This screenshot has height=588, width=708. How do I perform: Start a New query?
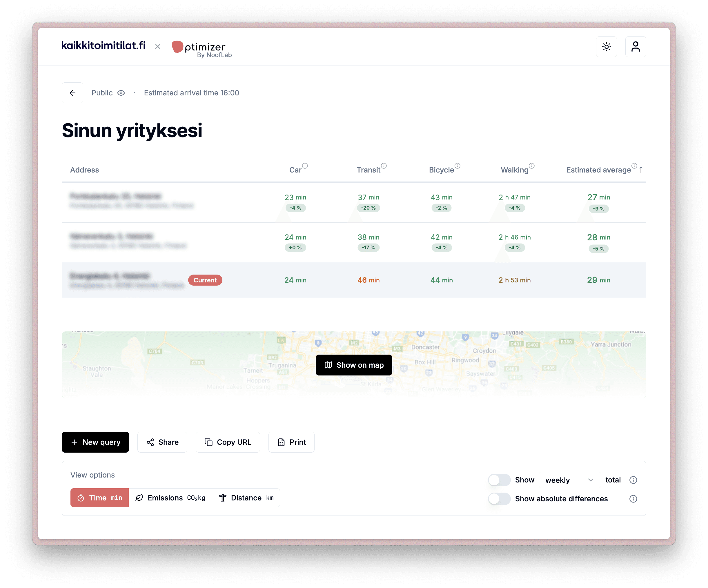95,442
